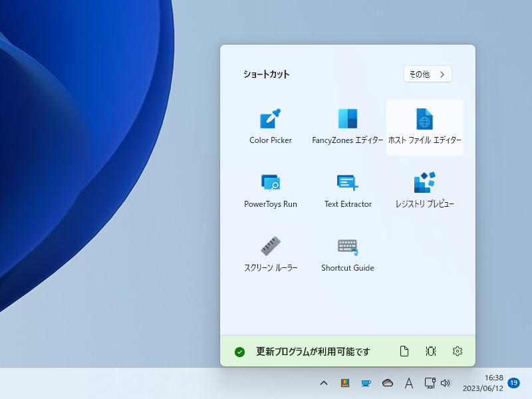Open FancyZones エディター shortcut
532x399 pixels.
[x=347, y=127]
